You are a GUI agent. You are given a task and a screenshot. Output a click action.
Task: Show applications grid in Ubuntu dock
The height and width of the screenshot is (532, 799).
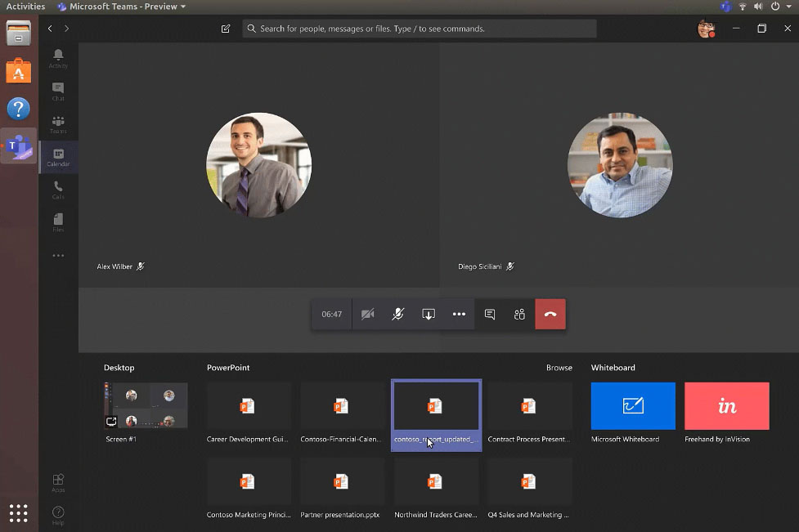pyautogui.click(x=18, y=513)
